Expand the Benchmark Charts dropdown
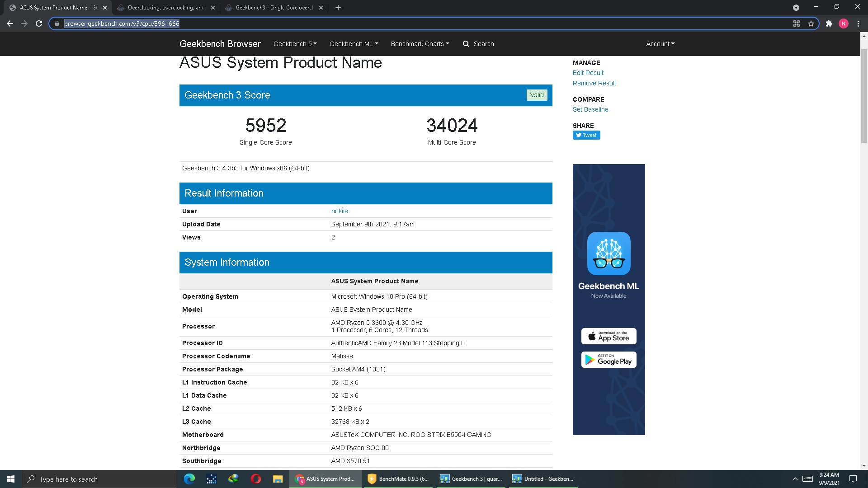The image size is (868, 488). pyautogui.click(x=420, y=44)
